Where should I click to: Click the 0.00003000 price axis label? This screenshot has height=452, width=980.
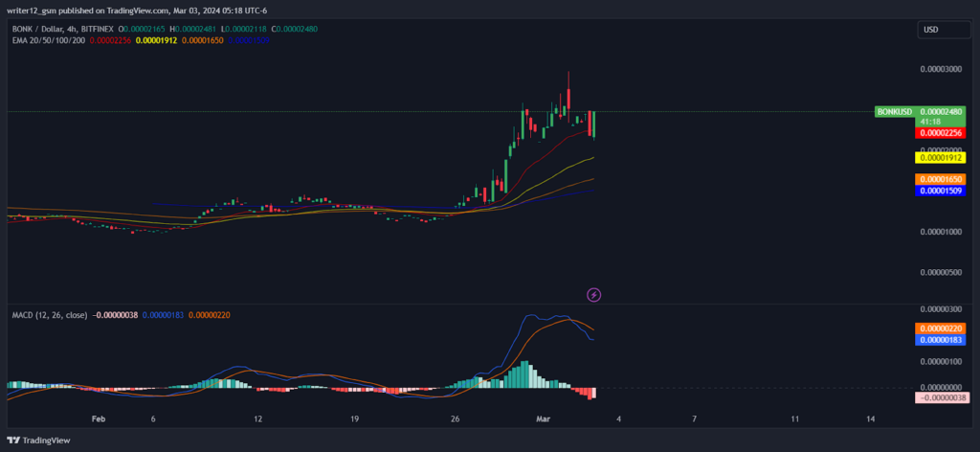tap(941, 69)
